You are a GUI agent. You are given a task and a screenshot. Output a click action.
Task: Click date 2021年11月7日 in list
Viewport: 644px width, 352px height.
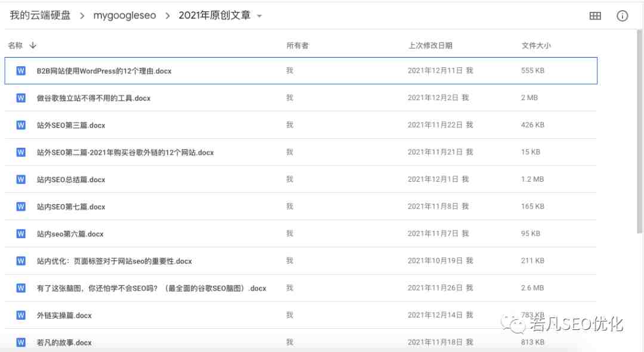pos(432,233)
